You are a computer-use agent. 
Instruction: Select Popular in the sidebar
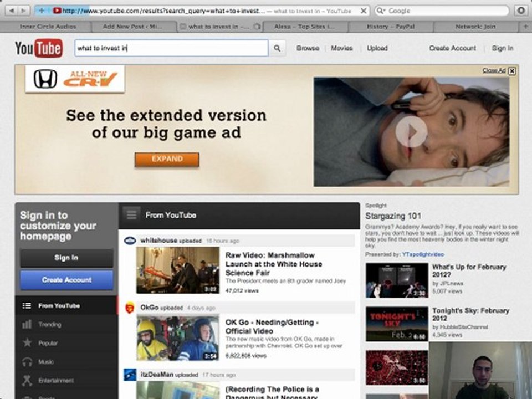click(x=66, y=343)
